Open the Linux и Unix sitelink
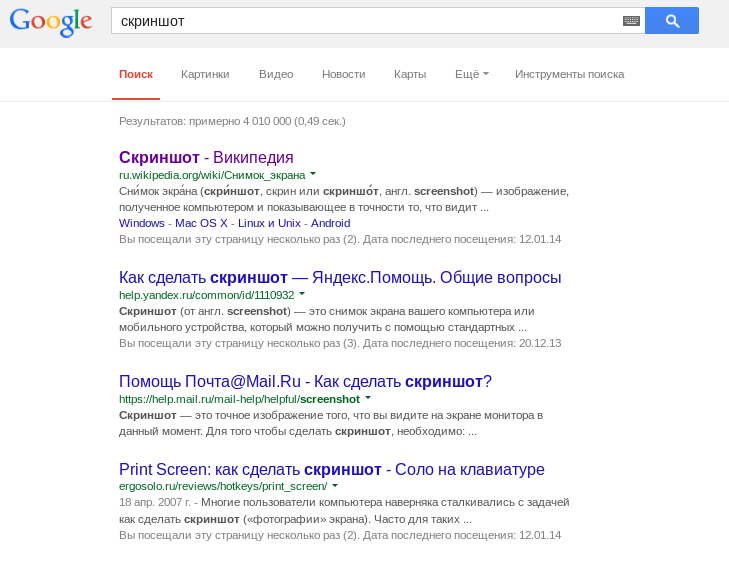This screenshot has width=729, height=561. (269, 223)
